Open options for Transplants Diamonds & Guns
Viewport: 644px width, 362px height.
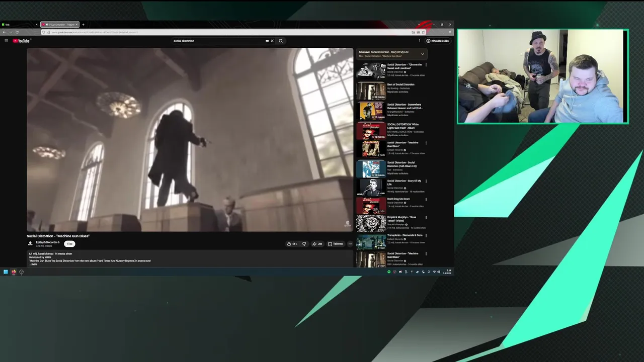coord(426,235)
